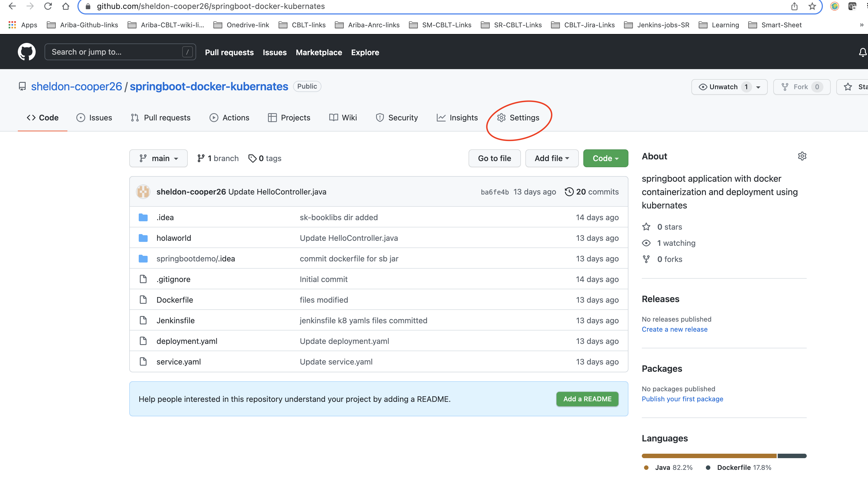Viewport: 868px width, 481px height.
Task: Open the .gitignore file
Action: tap(173, 279)
